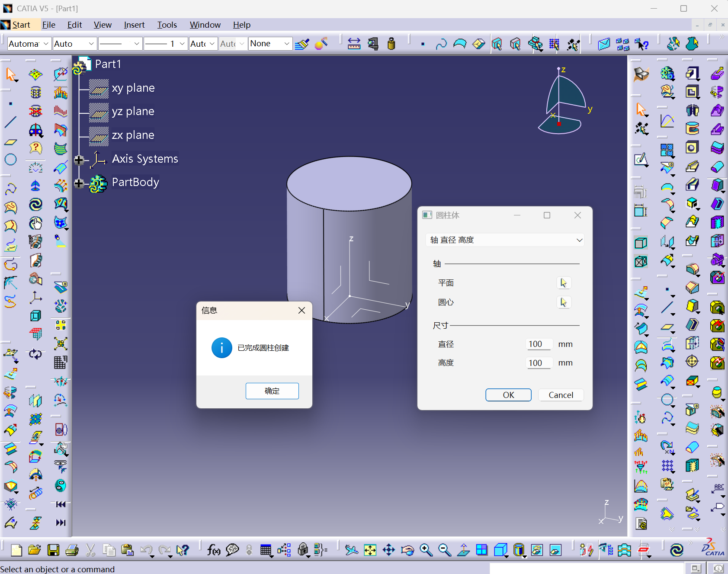Click the Fly mode airplane icon

352,550
